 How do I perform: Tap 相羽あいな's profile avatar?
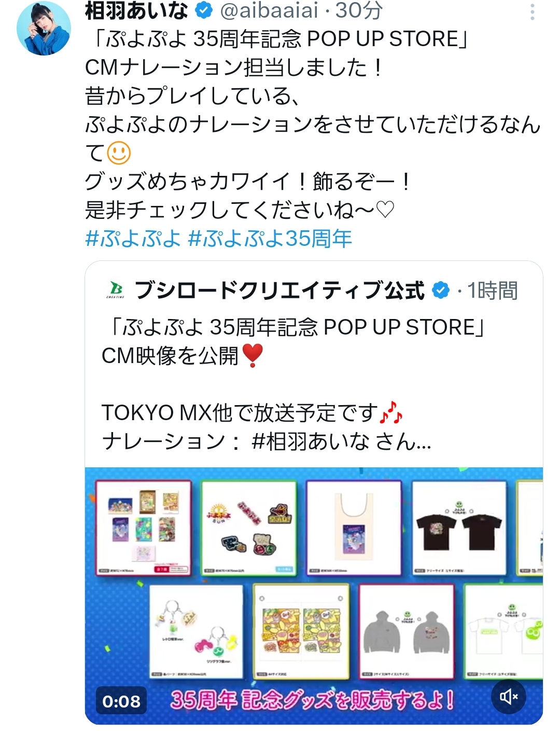pyautogui.click(x=44, y=28)
